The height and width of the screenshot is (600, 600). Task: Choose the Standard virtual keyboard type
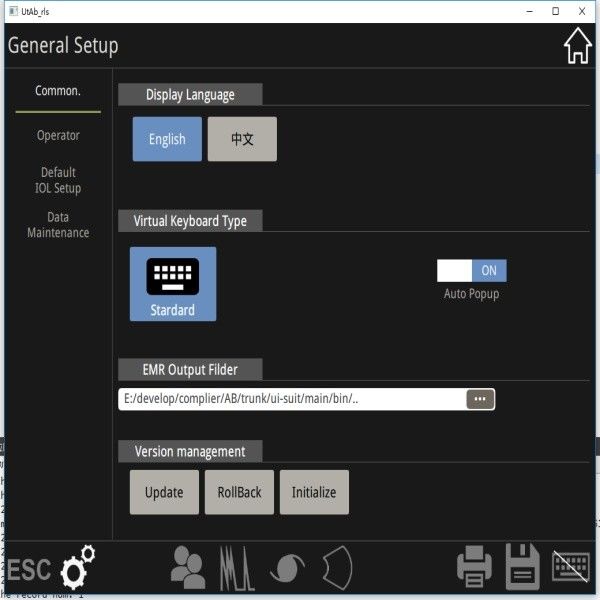tap(173, 284)
